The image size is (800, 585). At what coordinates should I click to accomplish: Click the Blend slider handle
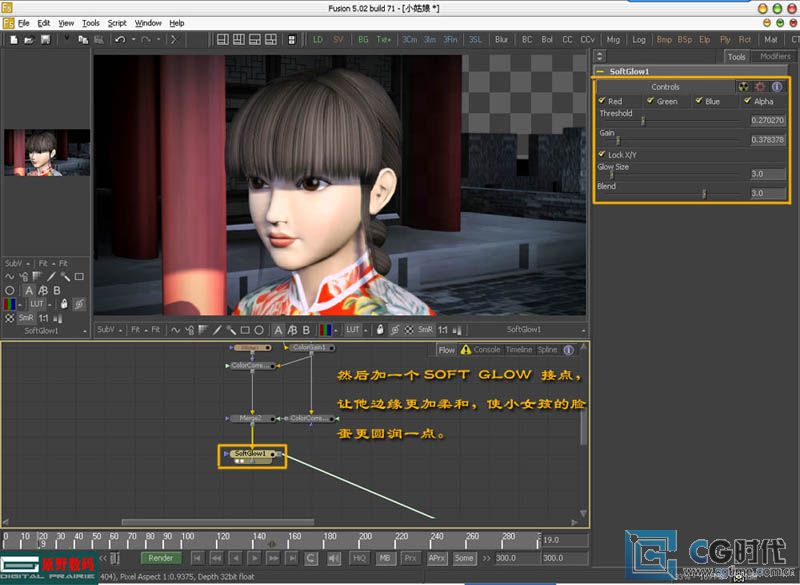coord(704,194)
